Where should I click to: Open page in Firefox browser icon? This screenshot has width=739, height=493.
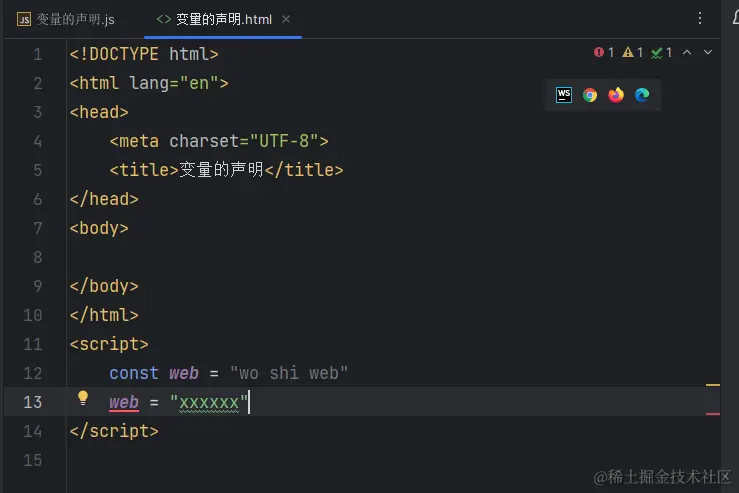(x=616, y=95)
